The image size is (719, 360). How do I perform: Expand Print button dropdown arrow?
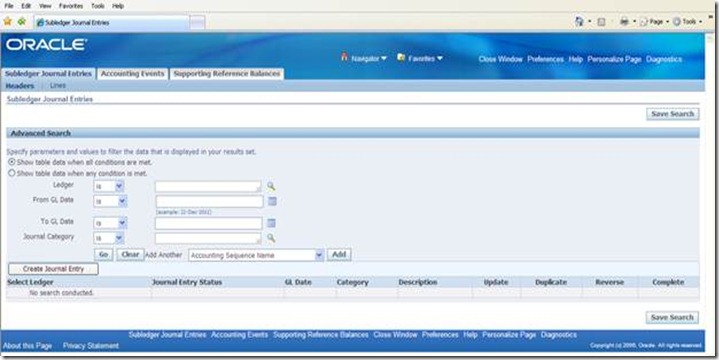(634, 22)
